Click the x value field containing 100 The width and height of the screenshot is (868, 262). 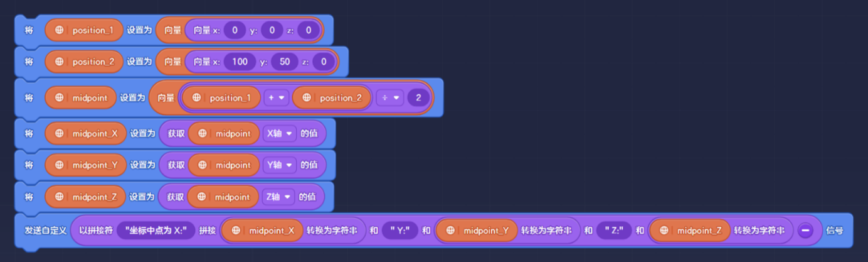pyautogui.click(x=239, y=62)
